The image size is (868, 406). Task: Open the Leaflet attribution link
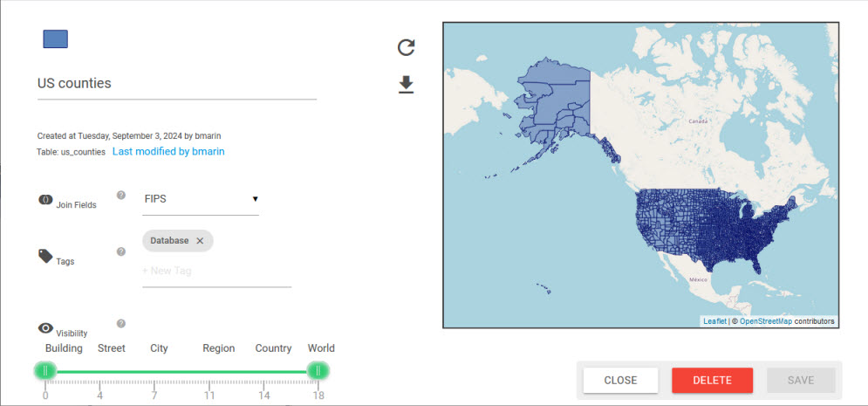[x=714, y=321]
